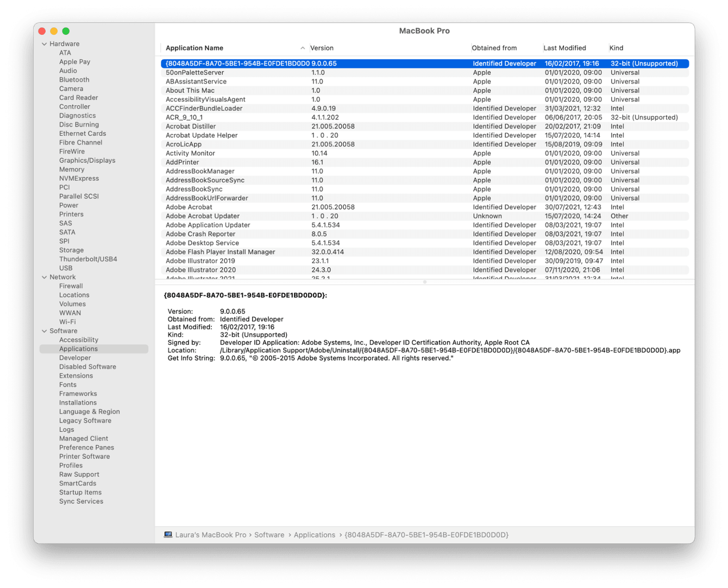728x588 pixels.
Task: Select Apple Pay under Hardware
Action: click(74, 62)
